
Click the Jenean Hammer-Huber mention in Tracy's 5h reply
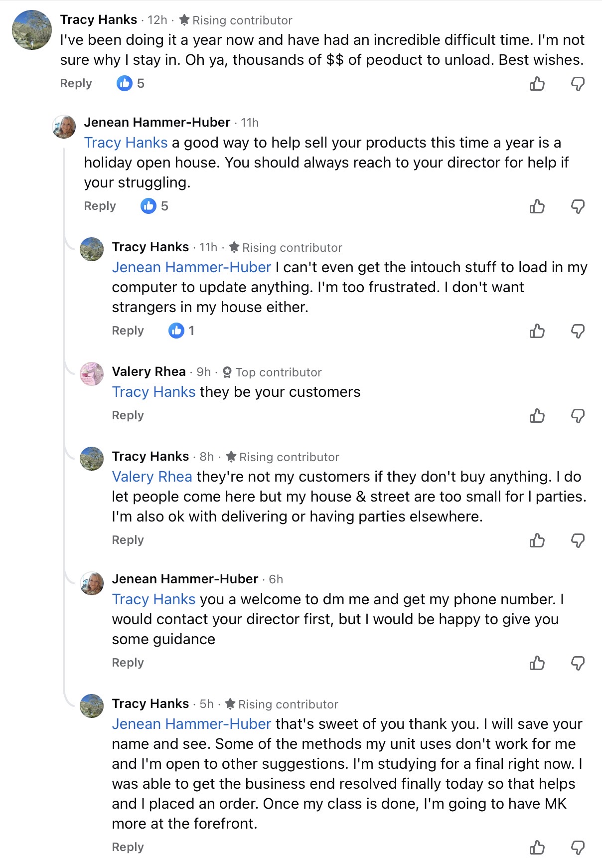pyautogui.click(x=191, y=724)
